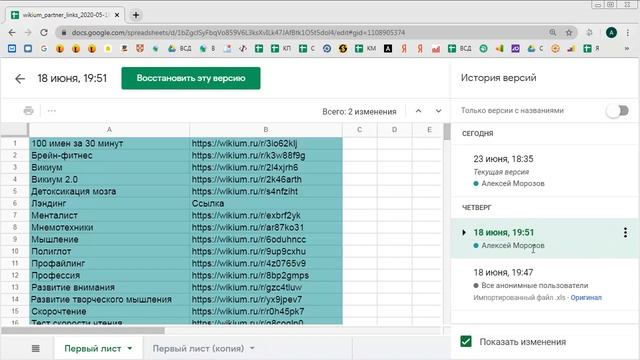This screenshot has width=640, height=360.
Task: Open the КП sheets bookmark
Action: pos(280,49)
